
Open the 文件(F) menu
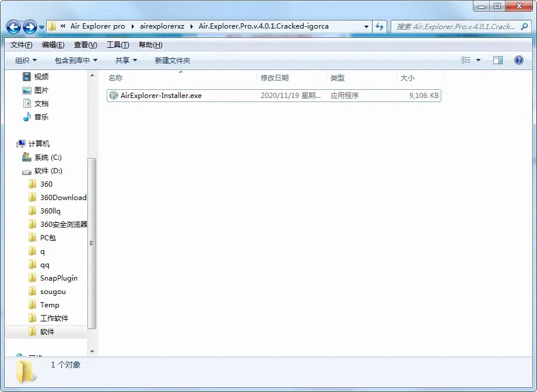(x=21, y=45)
